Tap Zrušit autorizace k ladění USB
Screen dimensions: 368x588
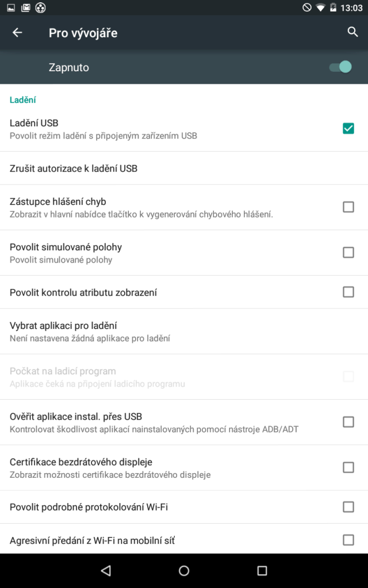[184, 168]
